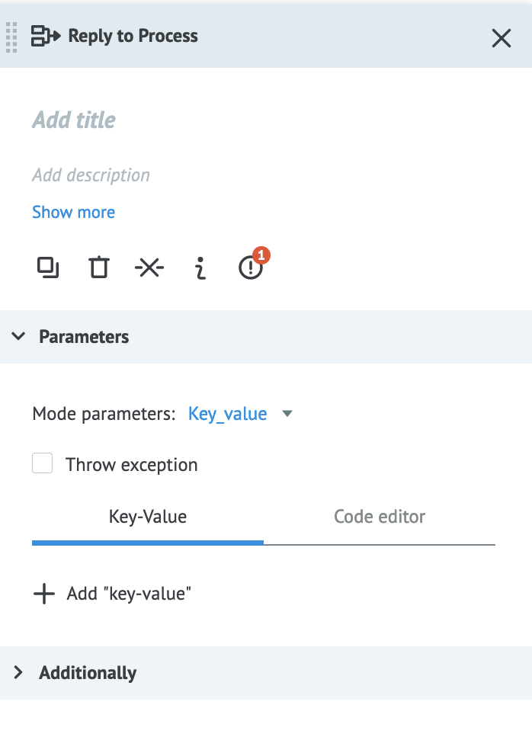The width and height of the screenshot is (532, 756).
Task: Open the Mode parameters dropdown
Action: [287, 413]
